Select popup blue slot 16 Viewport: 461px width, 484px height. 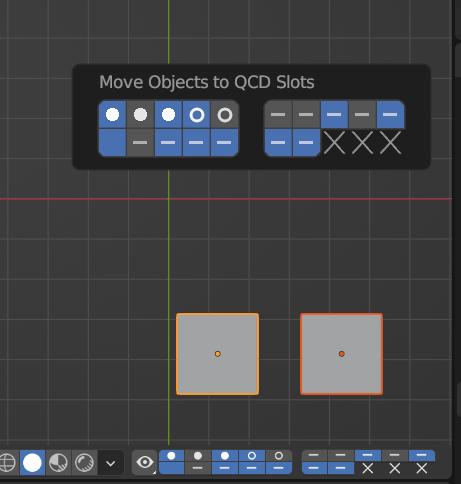(x=278, y=142)
